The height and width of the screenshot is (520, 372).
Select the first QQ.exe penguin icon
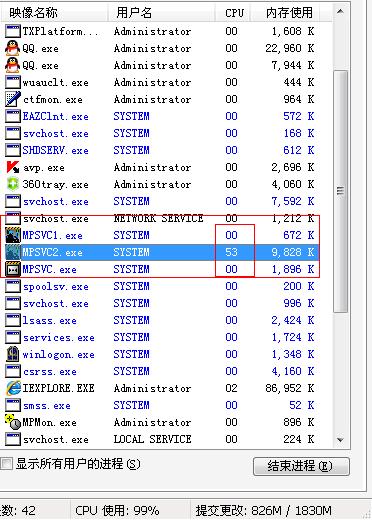click(13, 48)
